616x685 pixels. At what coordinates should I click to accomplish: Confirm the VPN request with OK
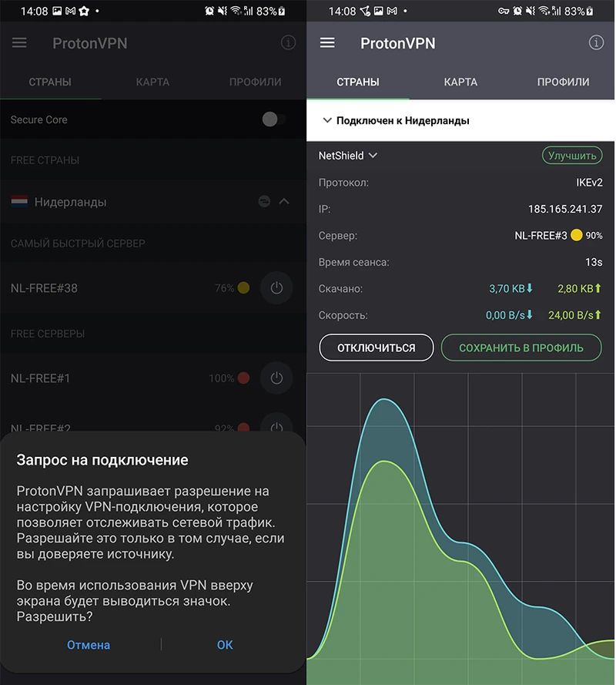point(224,645)
